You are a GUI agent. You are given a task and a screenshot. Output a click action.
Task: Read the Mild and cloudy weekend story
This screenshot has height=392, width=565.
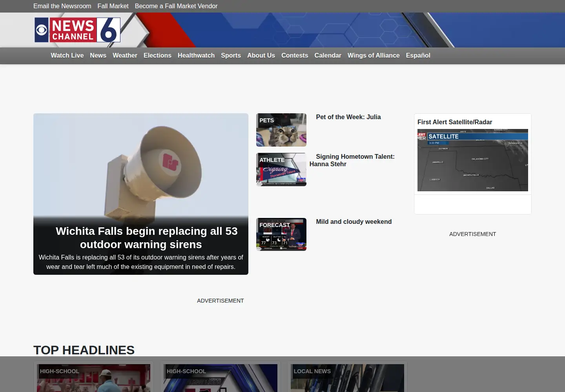pyautogui.click(x=354, y=222)
